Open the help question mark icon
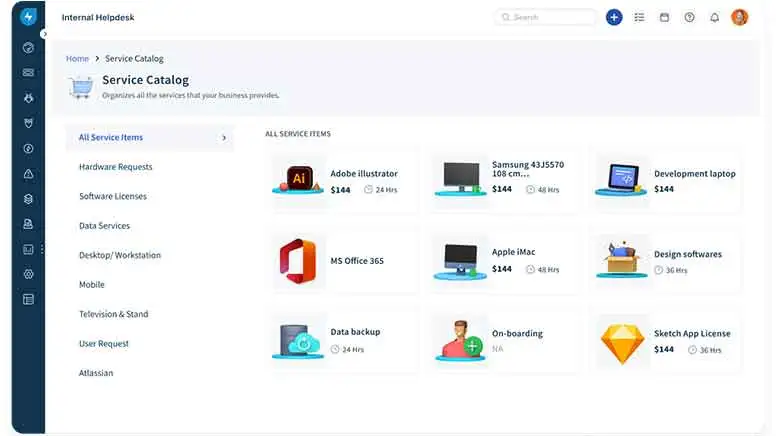 tap(689, 17)
